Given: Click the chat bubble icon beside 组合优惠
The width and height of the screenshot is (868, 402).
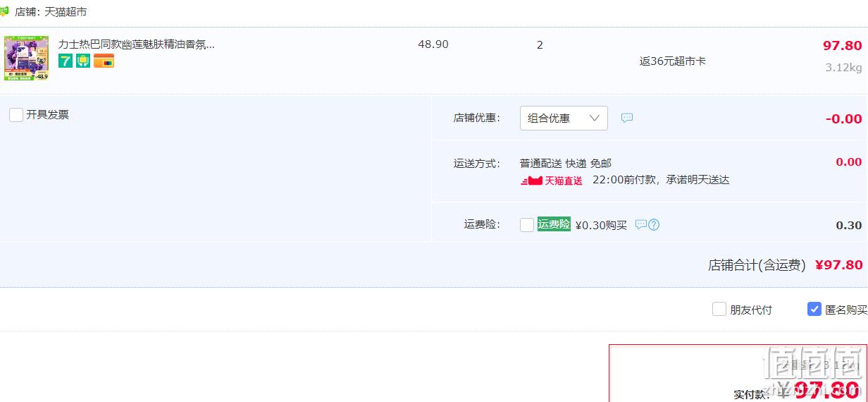Looking at the screenshot, I should click(x=627, y=118).
